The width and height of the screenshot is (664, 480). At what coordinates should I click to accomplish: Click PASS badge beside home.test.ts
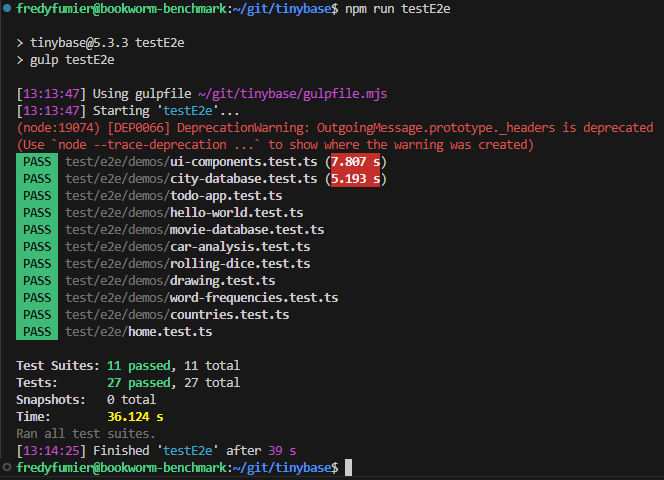(37, 331)
